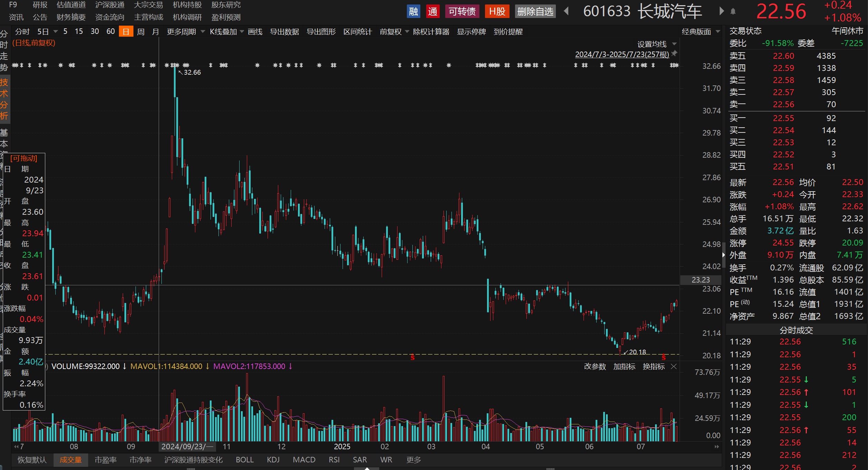The width and height of the screenshot is (868, 470).
Task: Click 加指标 to add an indicator
Action: click(x=624, y=367)
